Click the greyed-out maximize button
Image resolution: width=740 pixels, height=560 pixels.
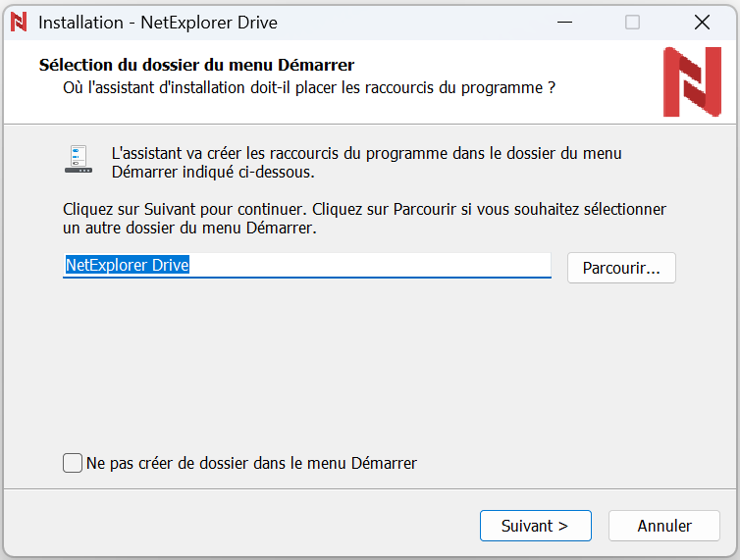tap(632, 22)
